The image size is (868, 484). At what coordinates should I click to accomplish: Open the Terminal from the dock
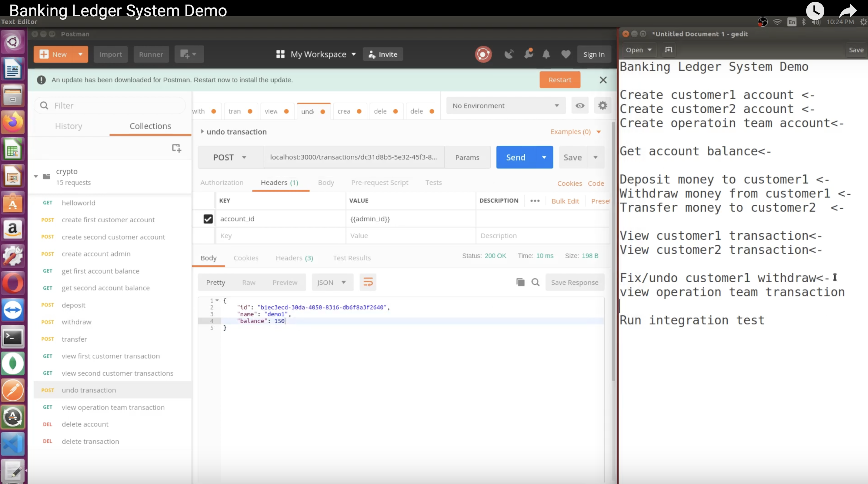point(13,337)
